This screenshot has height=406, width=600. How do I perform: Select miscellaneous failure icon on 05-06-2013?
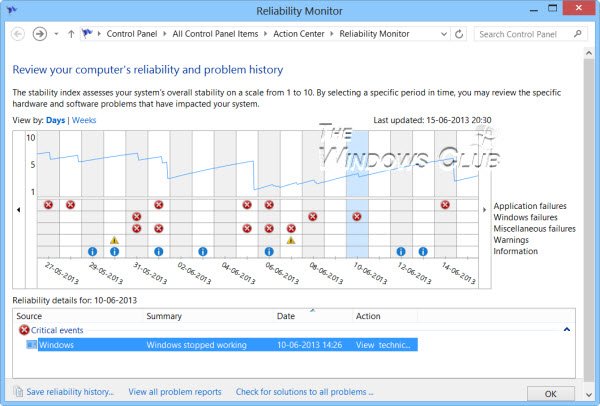pos(247,228)
